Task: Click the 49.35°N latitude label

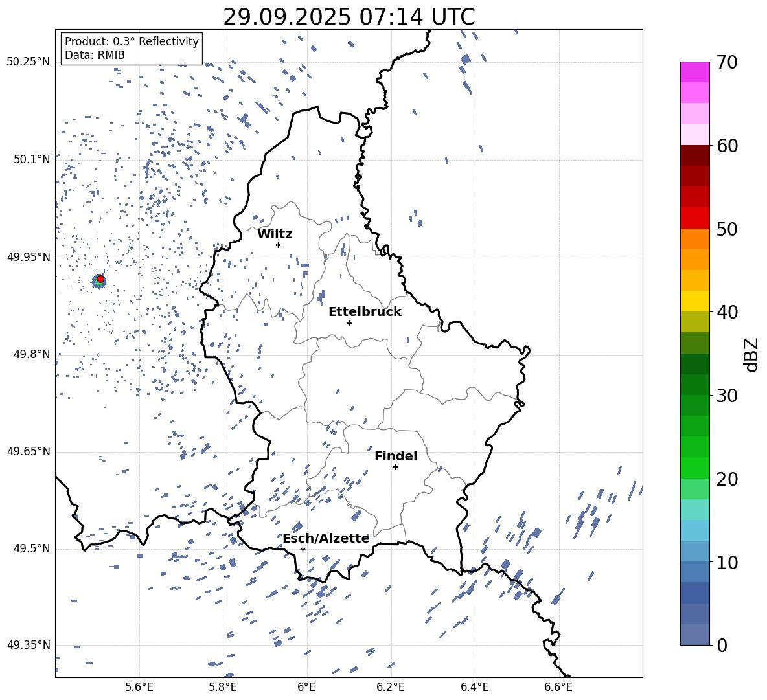Action: 29,645
